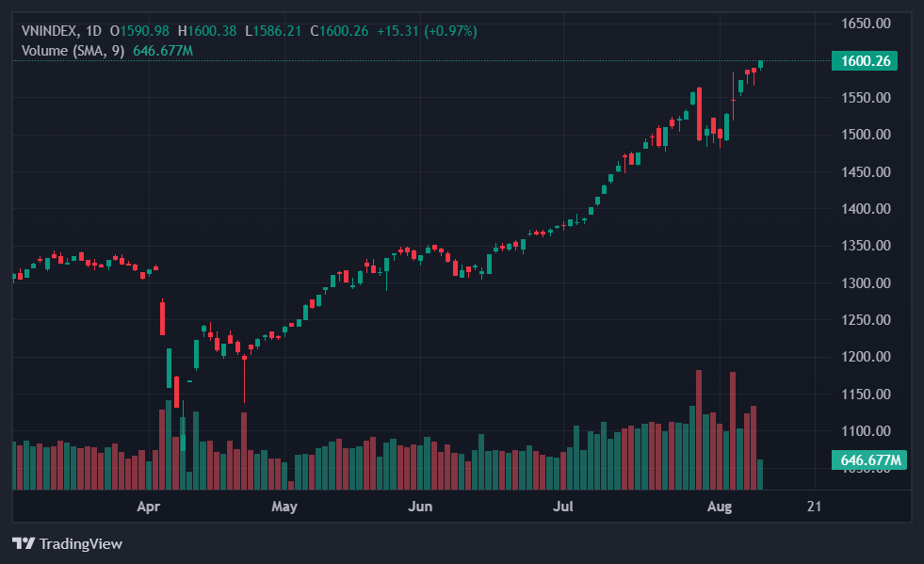This screenshot has width=924, height=564.
Task: Select the Volume (SMA, 9) indicator label
Action: pyautogui.click(x=73, y=51)
